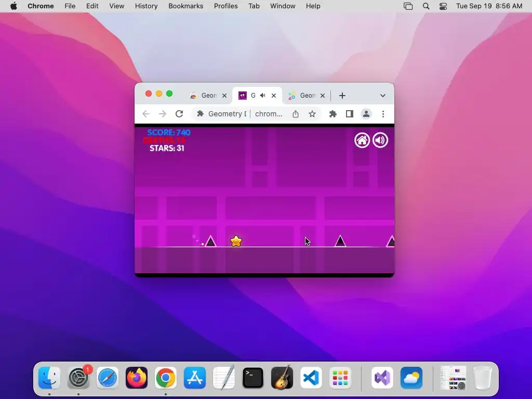Image resolution: width=532 pixels, height=399 pixels.
Task: Open the Extensions puzzle icon in toolbar
Action: coord(333,114)
